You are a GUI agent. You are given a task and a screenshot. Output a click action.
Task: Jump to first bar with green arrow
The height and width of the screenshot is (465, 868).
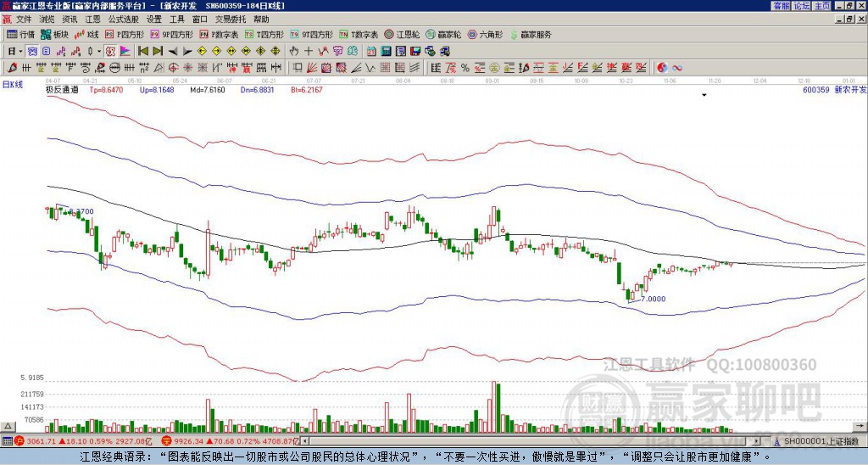pos(142,52)
